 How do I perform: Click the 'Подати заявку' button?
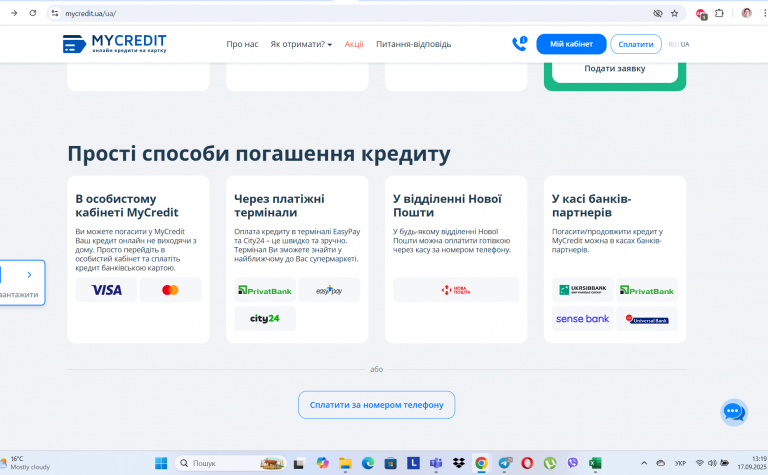coord(615,69)
